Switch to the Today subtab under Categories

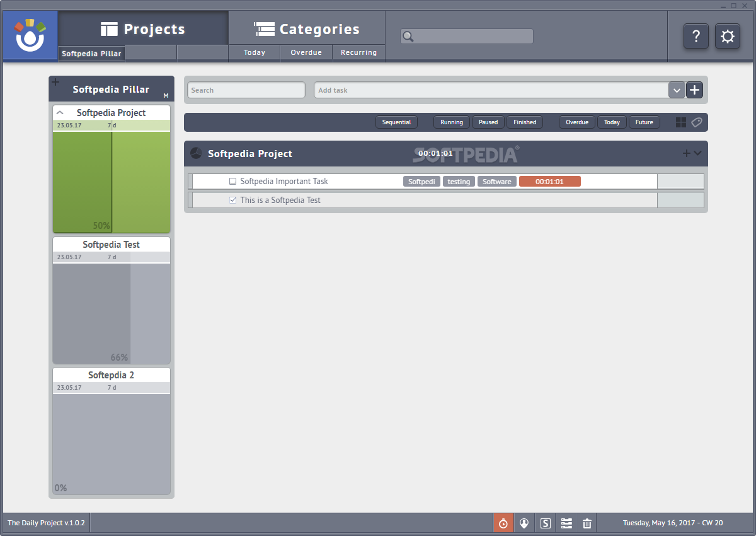pyautogui.click(x=255, y=53)
